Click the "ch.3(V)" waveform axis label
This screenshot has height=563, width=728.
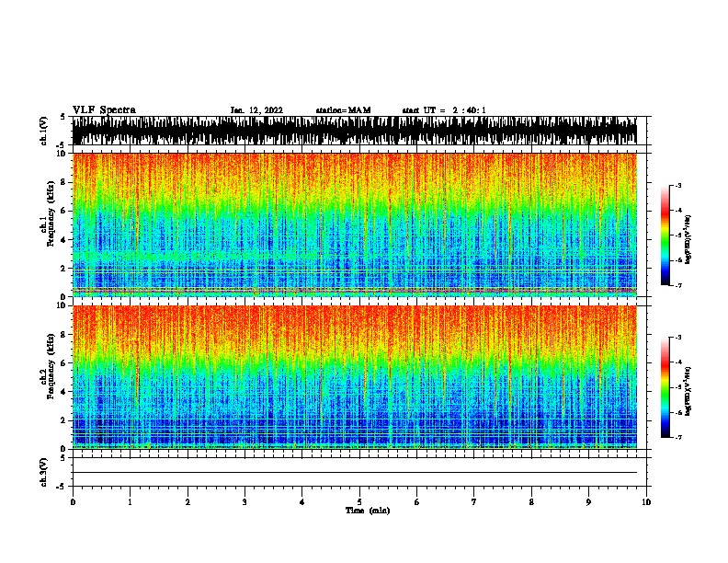(44, 472)
